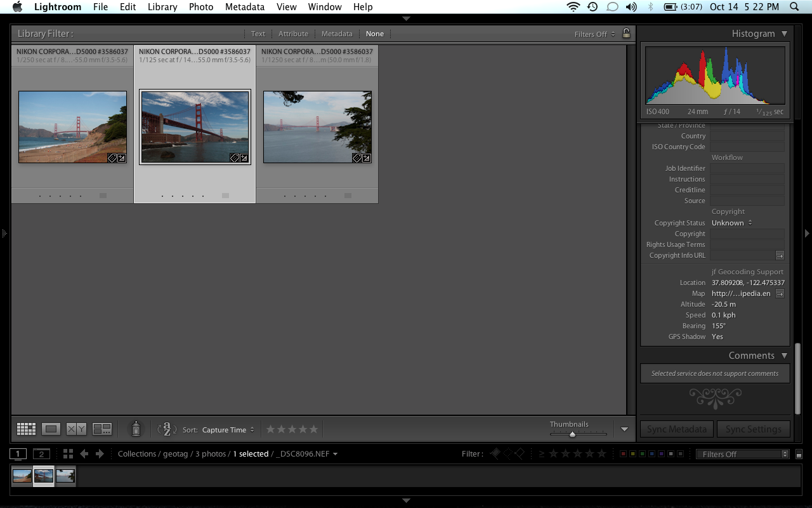Viewport: 812px width, 508px height.
Task: Open Compare view (X|Y)
Action: tap(76, 429)
